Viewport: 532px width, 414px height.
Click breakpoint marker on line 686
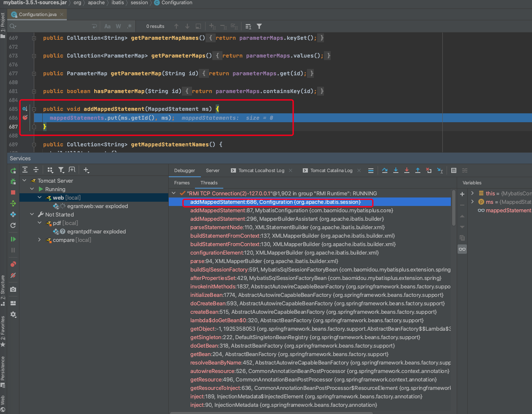coord(25,118)
